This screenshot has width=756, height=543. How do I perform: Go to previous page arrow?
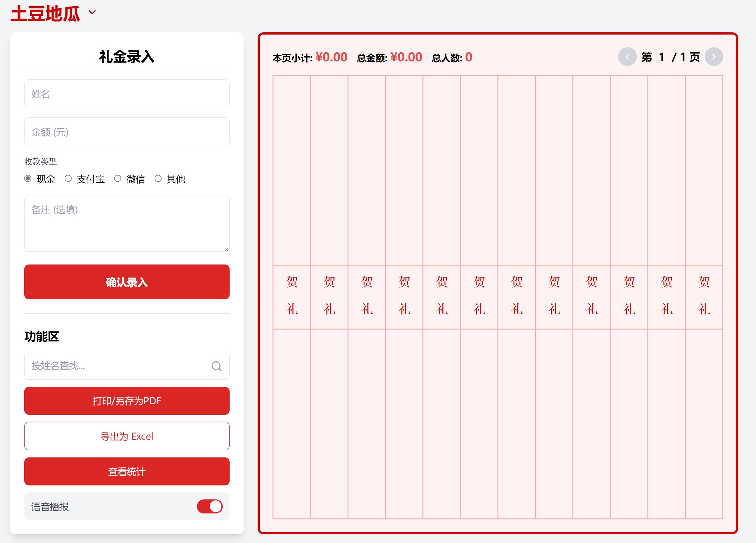(627, 57)
